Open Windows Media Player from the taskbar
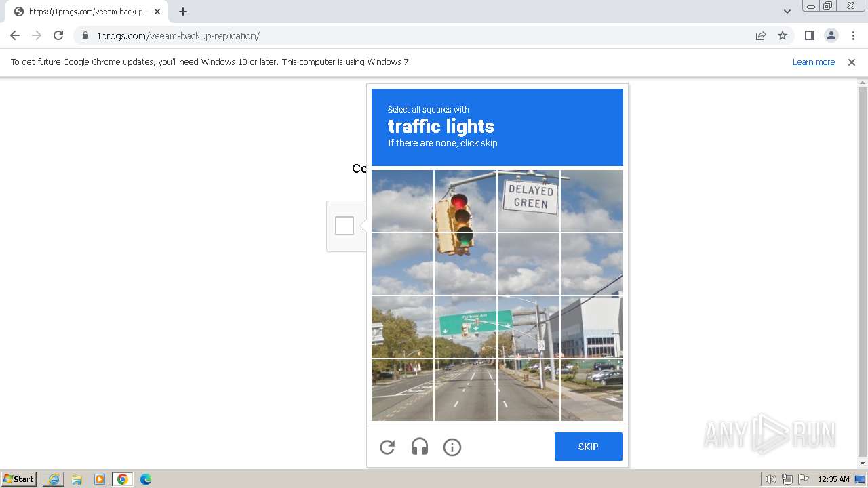868x488 pixels. [100, 479]
